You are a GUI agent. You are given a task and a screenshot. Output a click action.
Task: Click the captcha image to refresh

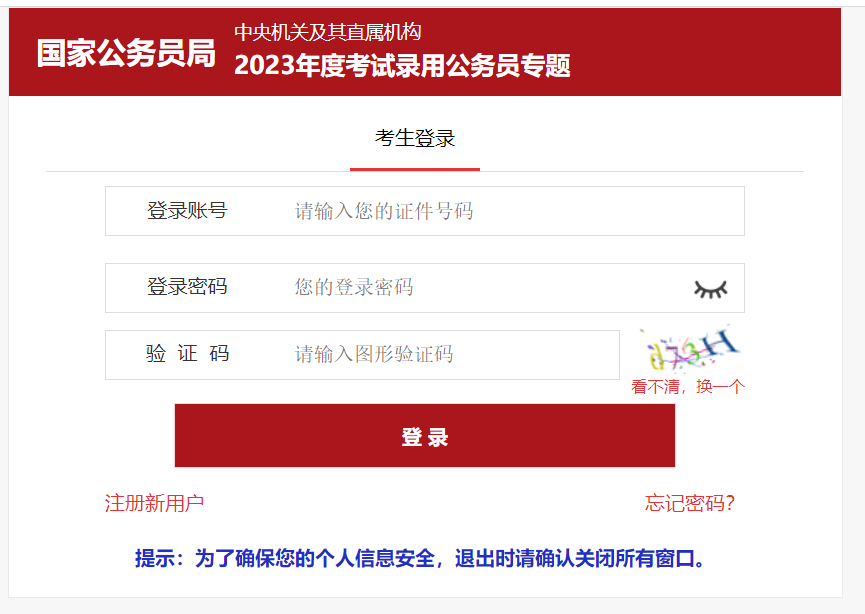pyautogui.click(x=692, y=349)
